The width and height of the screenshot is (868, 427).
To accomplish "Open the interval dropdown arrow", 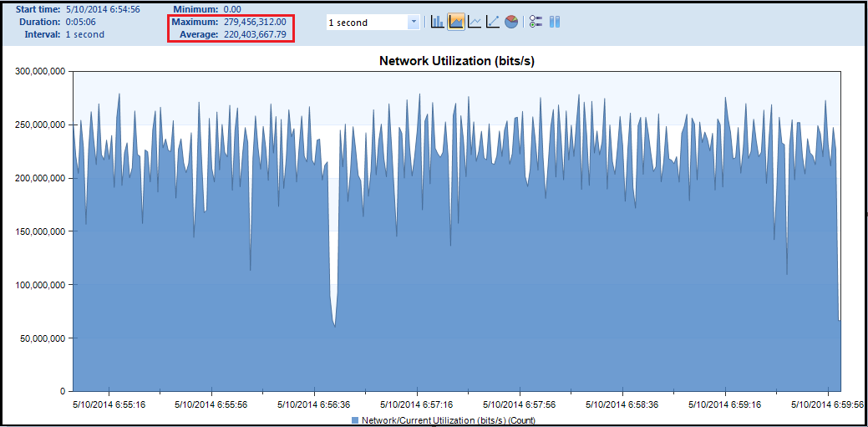I will point(414,23).
